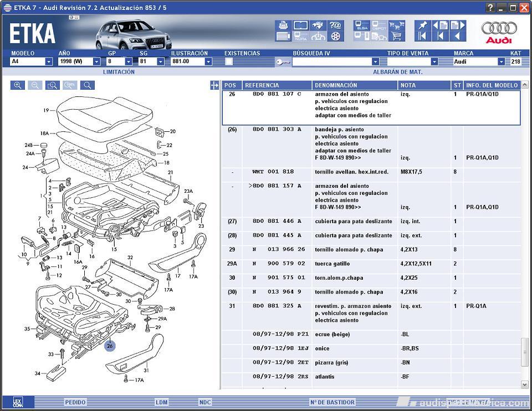This screenshot has width=532, height=411.
Task: Click the DEPOT icon
Action: click(x=379, y=25)
